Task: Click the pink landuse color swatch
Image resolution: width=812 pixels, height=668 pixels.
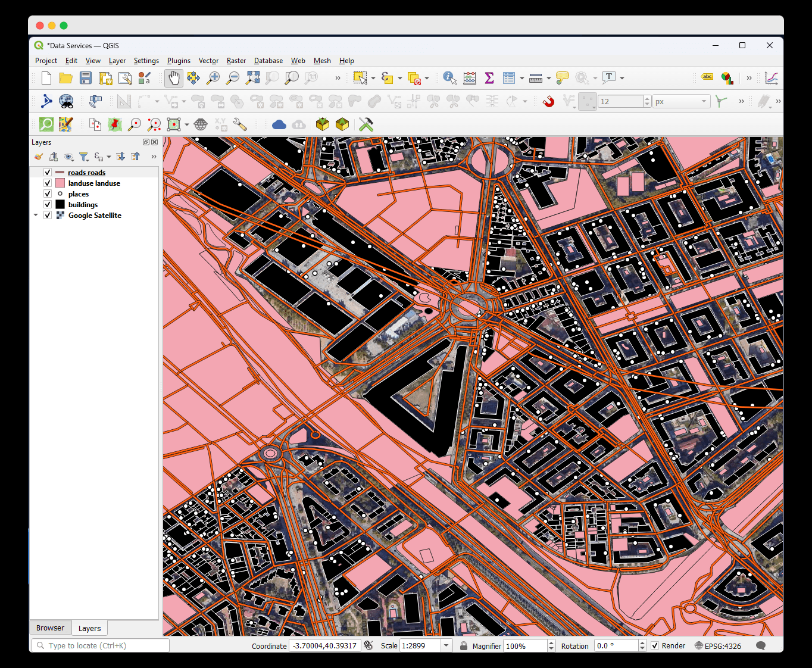Action: pos(60,183)
